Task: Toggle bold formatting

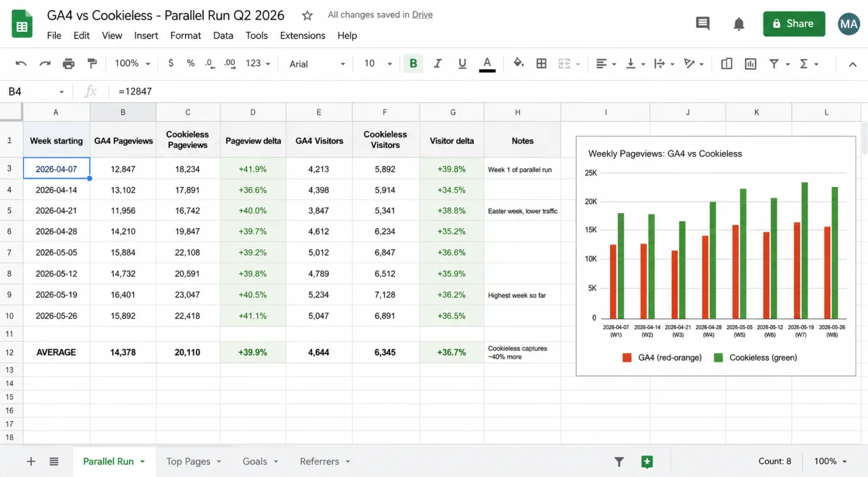Action: (x=413, y=63)
